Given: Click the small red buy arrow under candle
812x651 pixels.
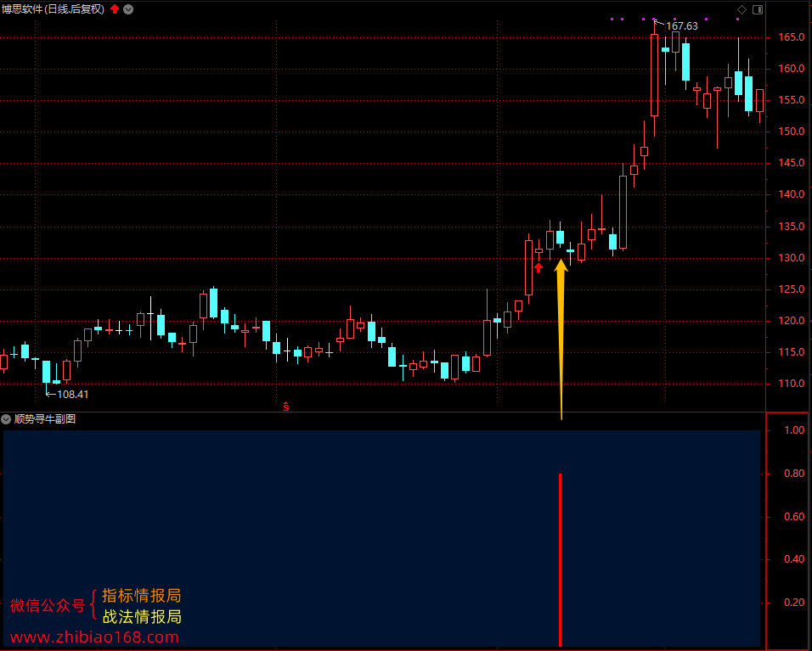Looking at the screenshot, I should coord(539,267).
